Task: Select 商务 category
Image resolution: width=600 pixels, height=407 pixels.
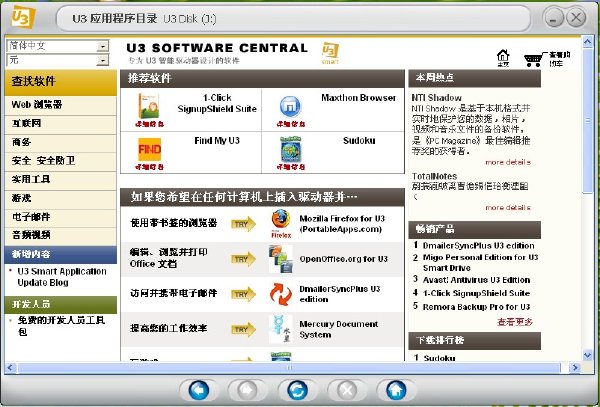Action: pos(60,143)
